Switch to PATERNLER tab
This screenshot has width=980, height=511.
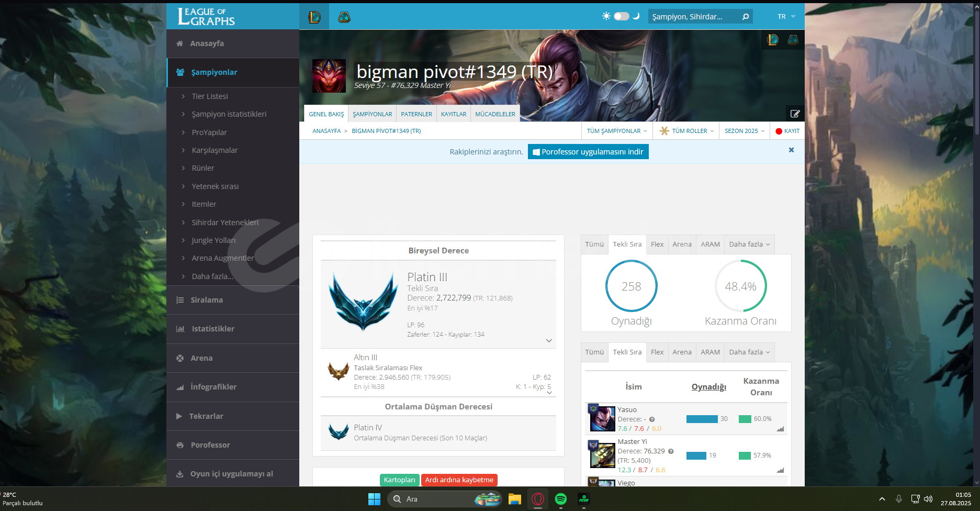pyautogui.click(x=416, y=114)
